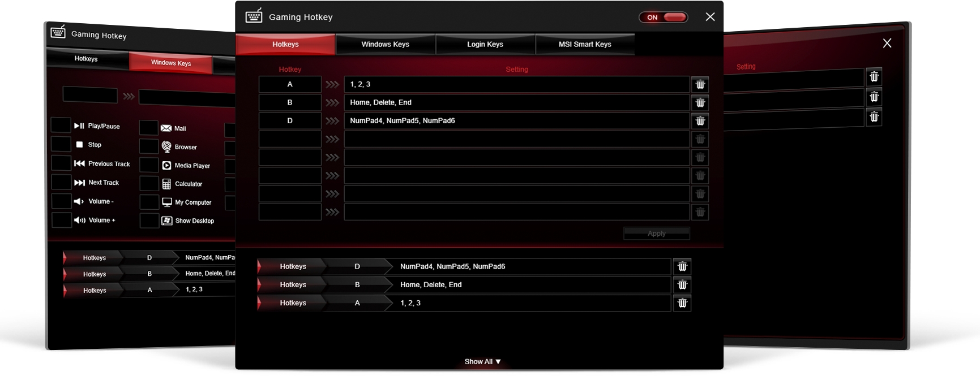The width and height of the screenshot is (980, 376).
Task: Delete Hotkeys D entry in the bottom list
Action: [682, 266]
